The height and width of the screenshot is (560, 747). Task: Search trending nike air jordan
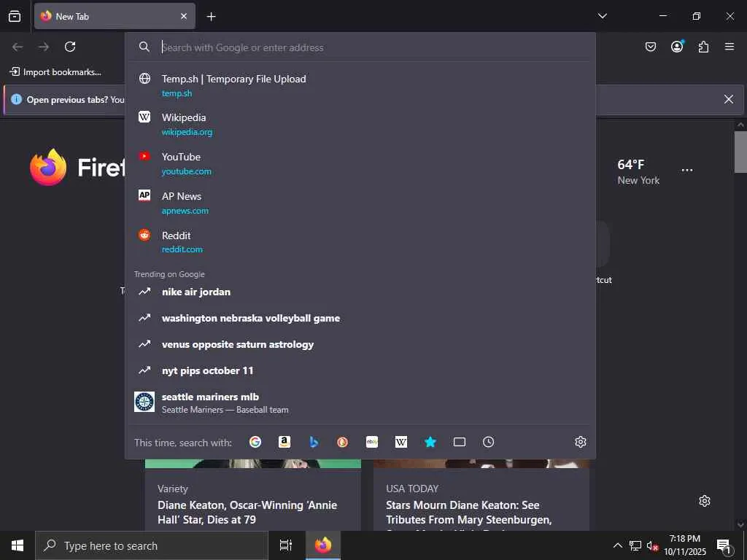point(360,292)
